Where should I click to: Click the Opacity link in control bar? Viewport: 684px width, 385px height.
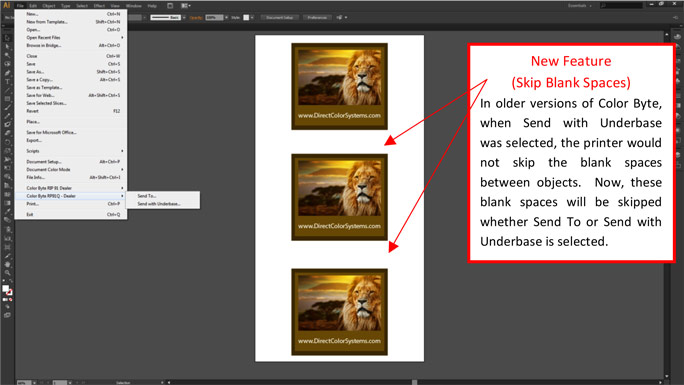(x=196, y=17)
